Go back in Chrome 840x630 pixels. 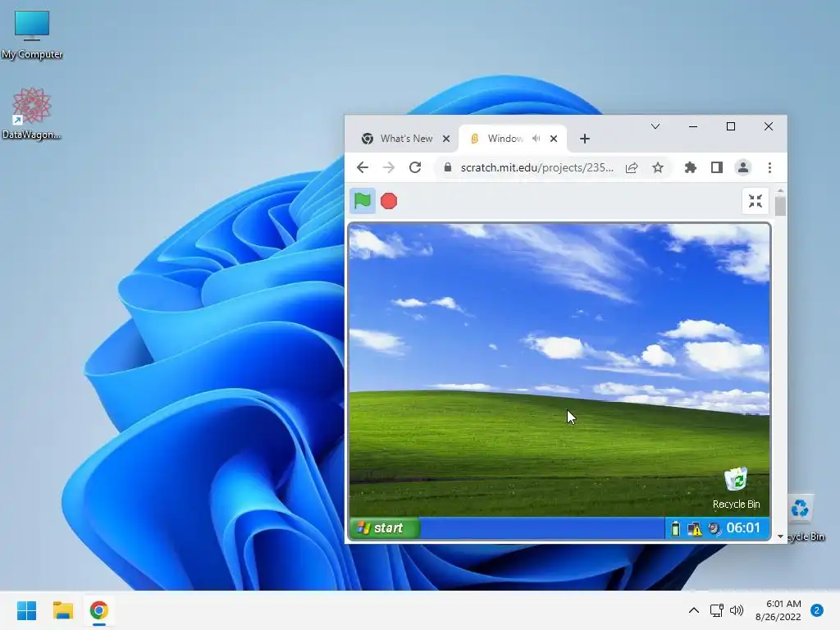click(363, 167)
